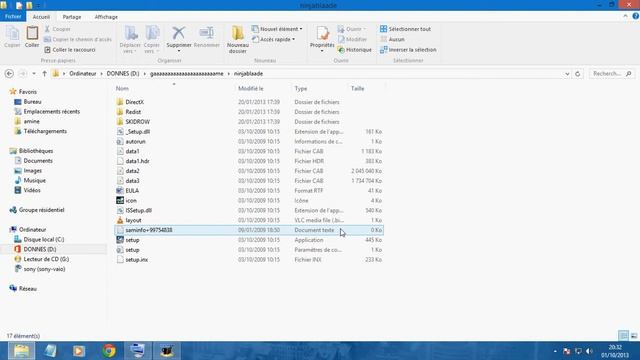Open the Fichier tab
Screen dimensions: 640x360
pos(13,17)
